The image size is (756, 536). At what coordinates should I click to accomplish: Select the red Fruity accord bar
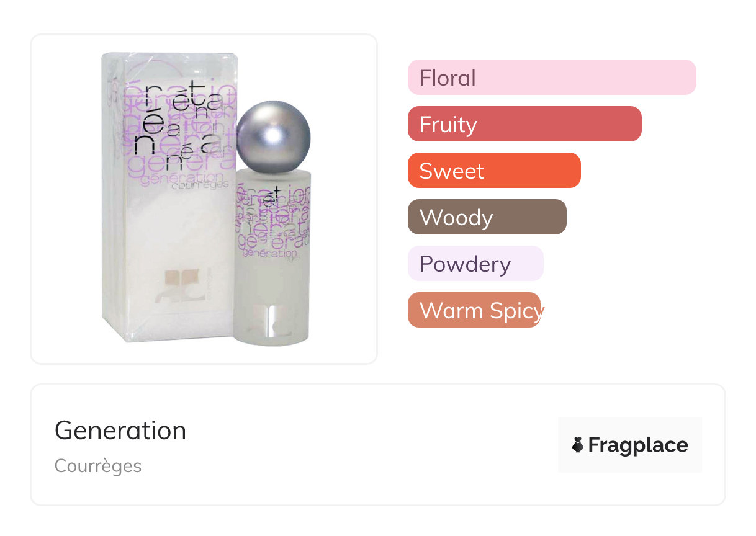pos(524,124)
